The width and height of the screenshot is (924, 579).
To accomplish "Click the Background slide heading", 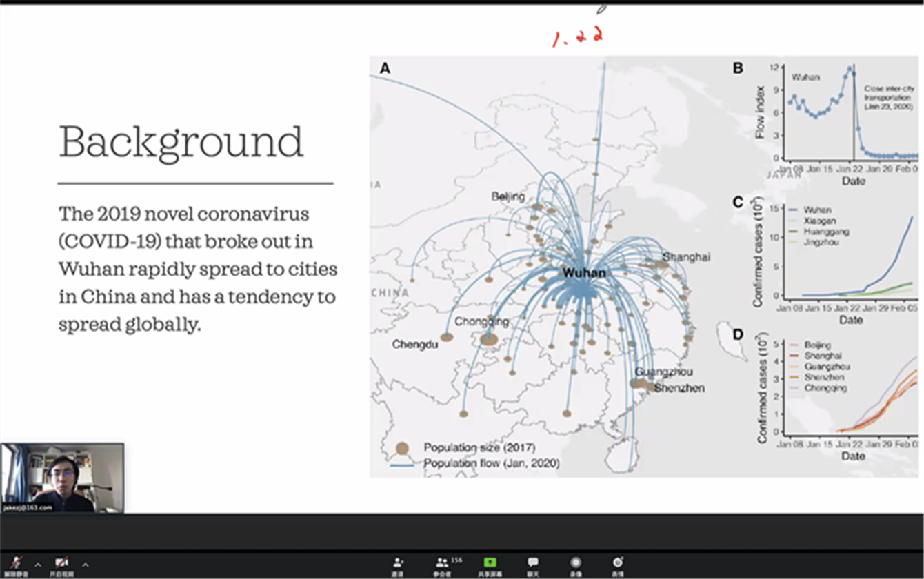I will point(181,143).
